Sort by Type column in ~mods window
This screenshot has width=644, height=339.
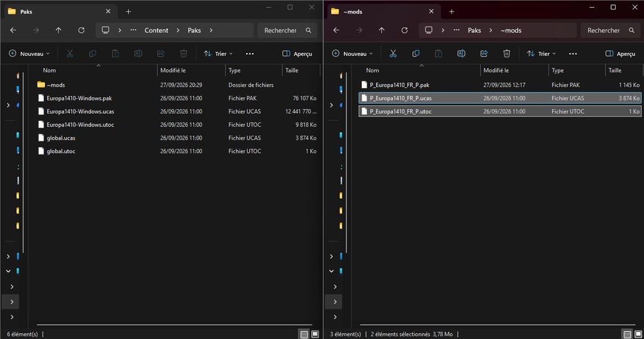pos(558,70)
